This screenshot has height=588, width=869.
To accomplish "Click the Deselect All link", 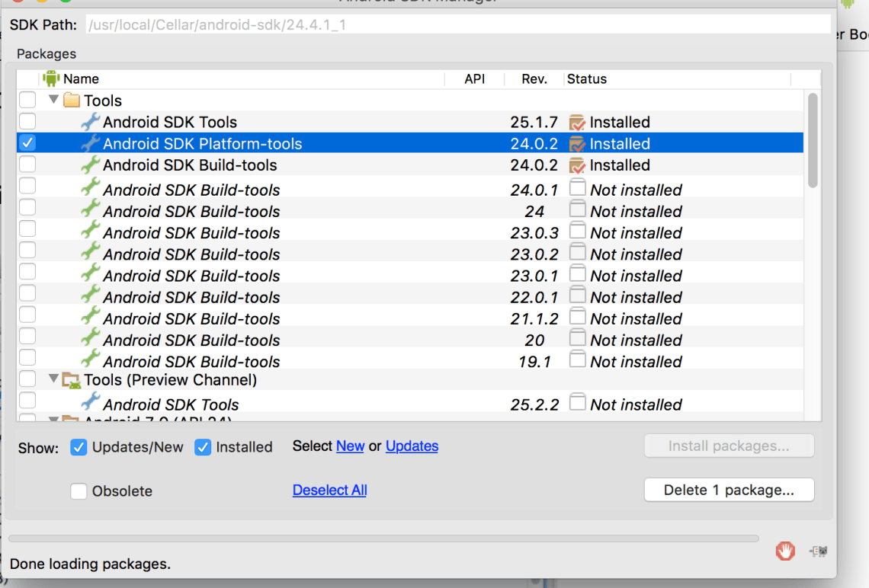I will tap(329, 491).
